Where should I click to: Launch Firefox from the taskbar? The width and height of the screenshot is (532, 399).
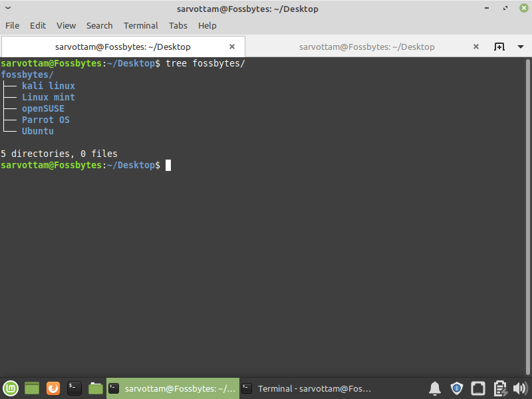click(x=53, y=388)
